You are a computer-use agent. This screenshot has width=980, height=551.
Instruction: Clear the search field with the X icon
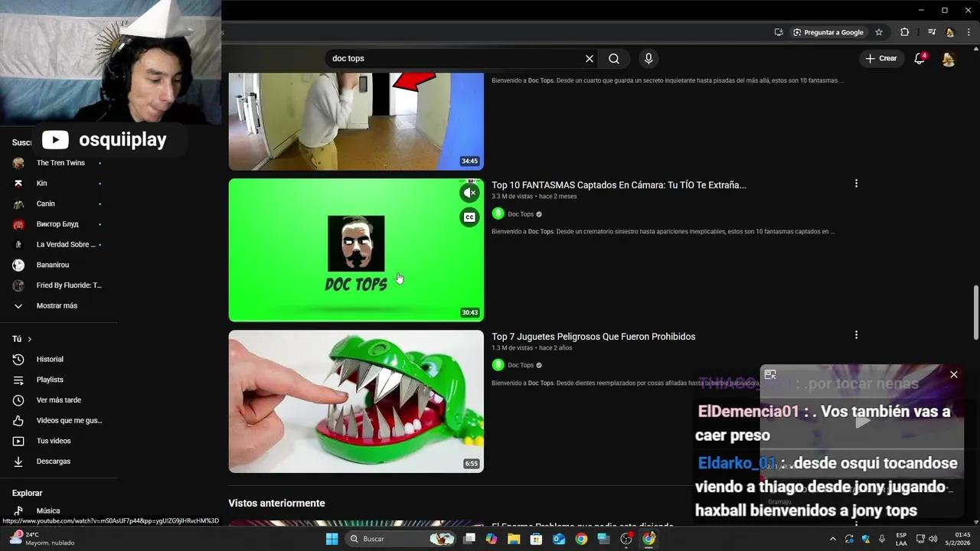click(589, 58)
